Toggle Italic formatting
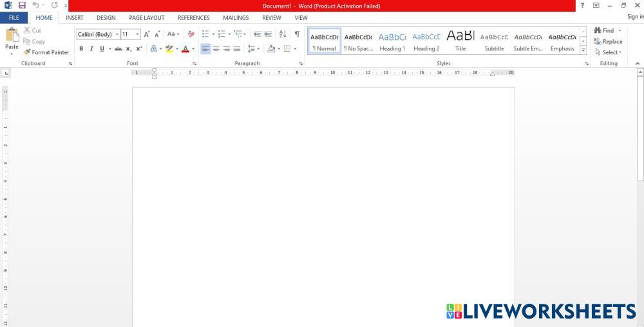Image resolution: width=644 pixels, height=327 pixels. pyautogui.click(x=91, y=48)
